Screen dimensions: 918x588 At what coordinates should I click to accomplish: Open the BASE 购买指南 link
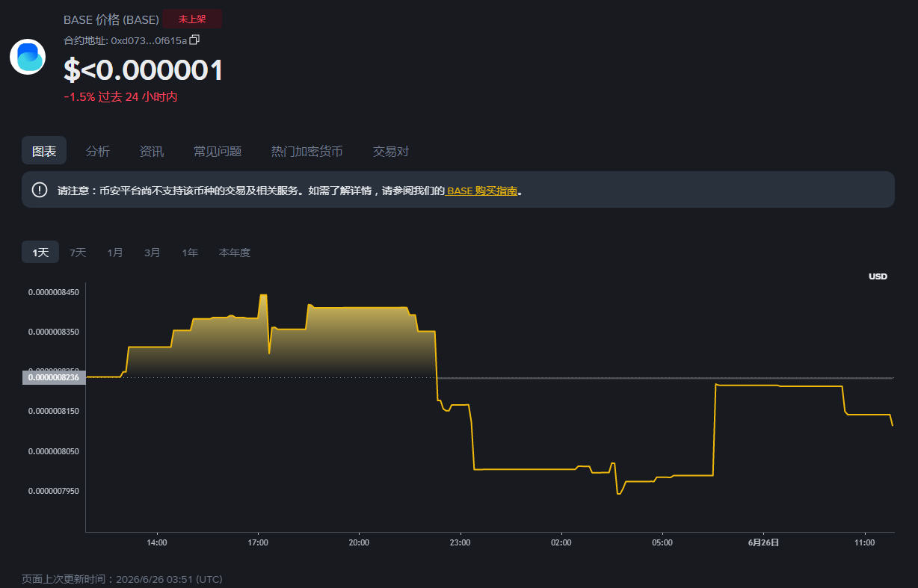[482, 191]
